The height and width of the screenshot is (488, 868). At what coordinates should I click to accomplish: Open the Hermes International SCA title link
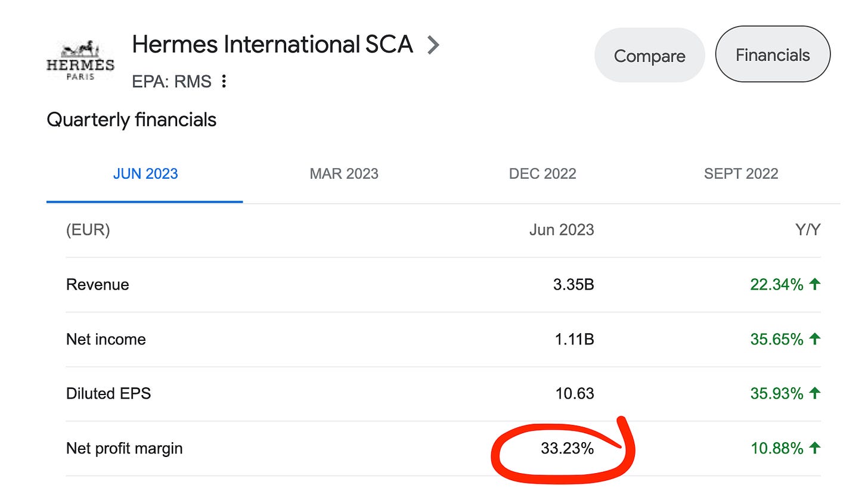click(x=272, y=45)
